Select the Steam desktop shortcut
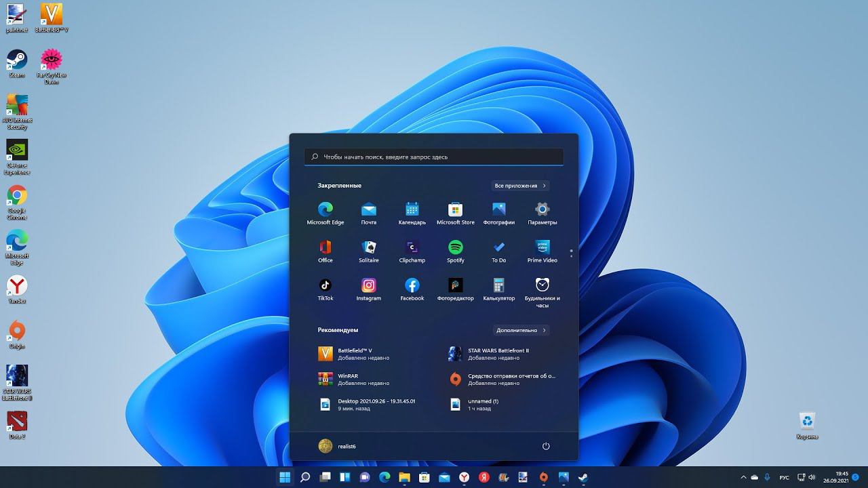 point(17,64)
